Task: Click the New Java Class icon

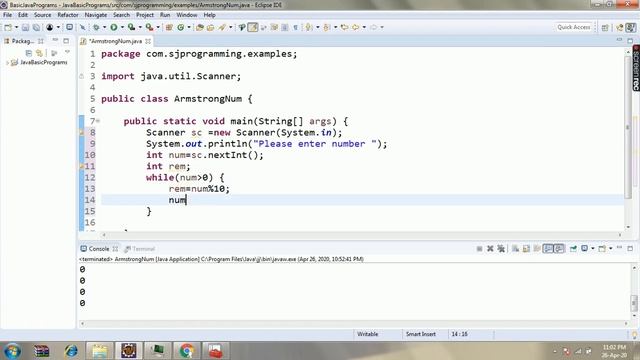Action: [x=180, y=27]
